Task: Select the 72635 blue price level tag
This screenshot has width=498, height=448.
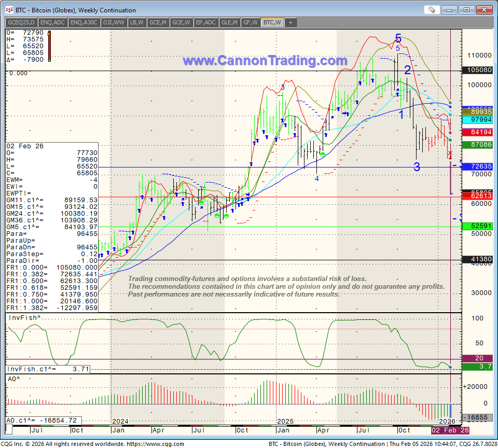Action: pyautogui.click(x=481, y=166)
